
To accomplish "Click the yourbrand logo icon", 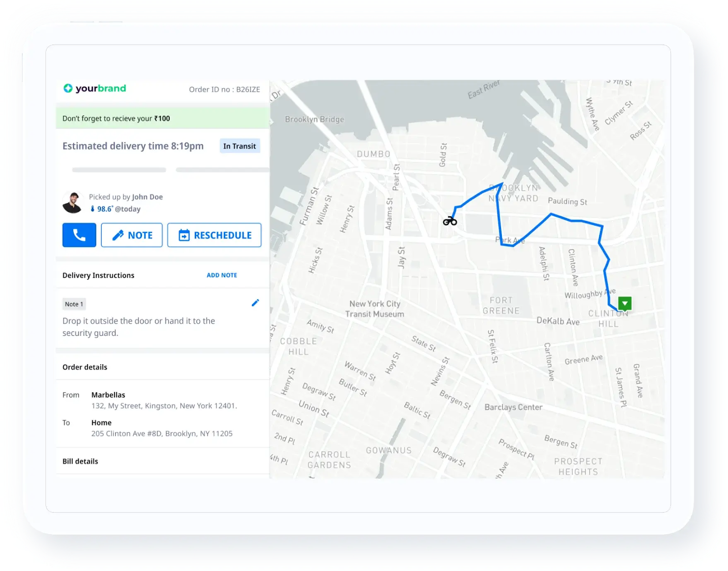I will [68, 88].
